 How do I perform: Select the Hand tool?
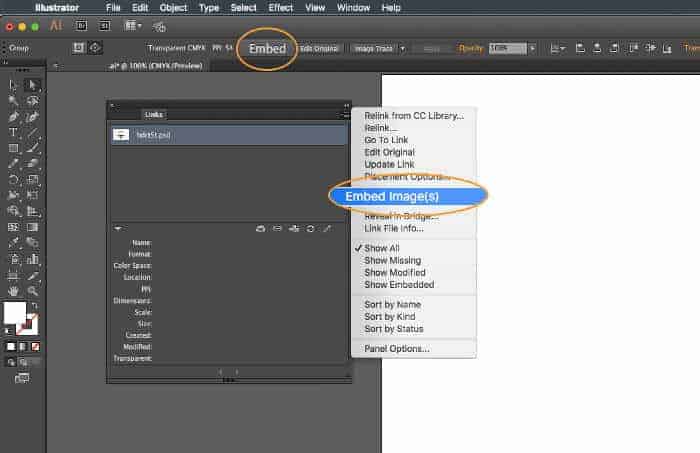[13, 291]
